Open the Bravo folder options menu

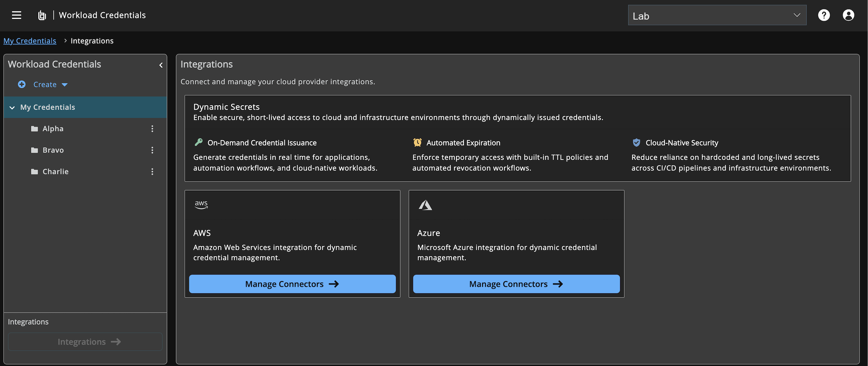click(152, 150)
